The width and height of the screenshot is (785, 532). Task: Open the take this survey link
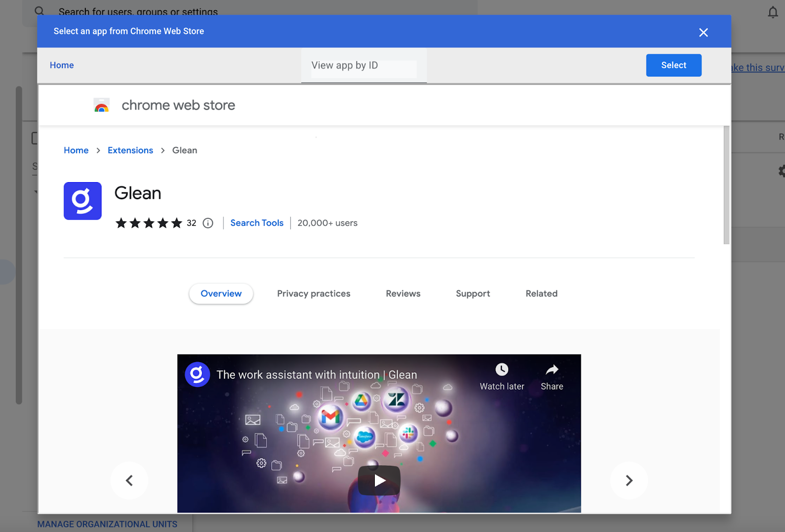coord(758,68)
